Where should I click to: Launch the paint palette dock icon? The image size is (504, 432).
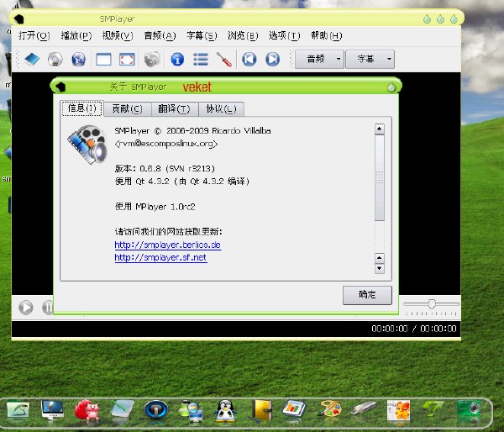pos(329,408)
